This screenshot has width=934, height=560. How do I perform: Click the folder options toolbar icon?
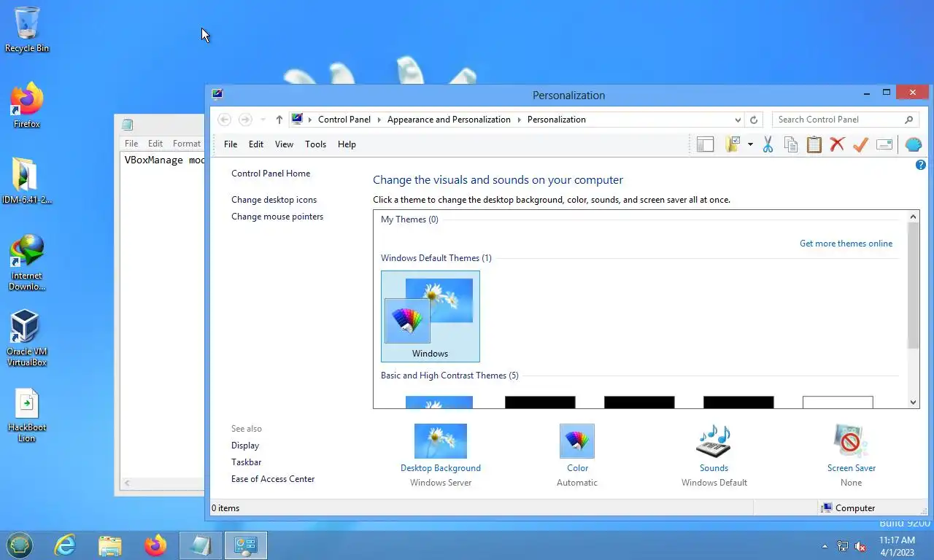click(x=733, y=144)
